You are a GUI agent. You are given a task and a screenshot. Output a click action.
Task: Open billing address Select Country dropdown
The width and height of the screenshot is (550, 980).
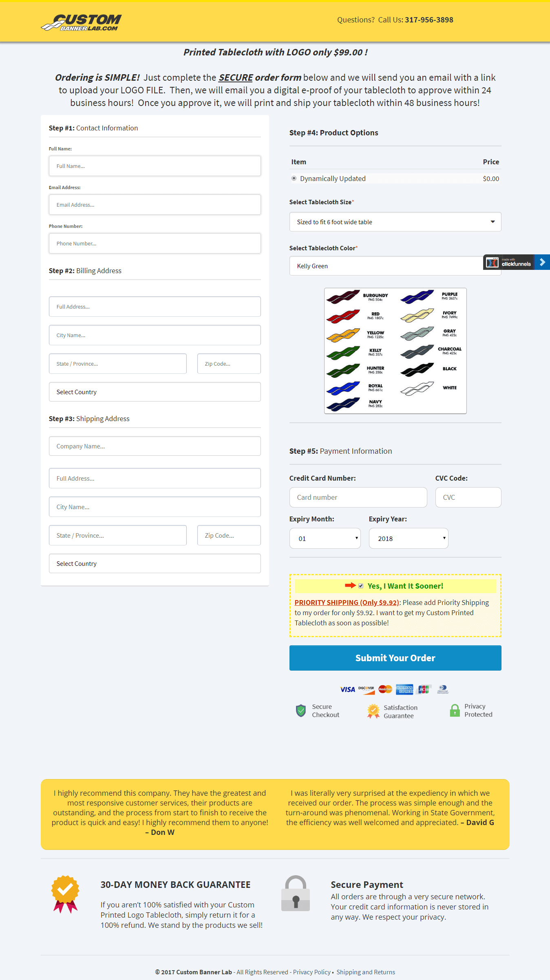(x=155, y=392)
